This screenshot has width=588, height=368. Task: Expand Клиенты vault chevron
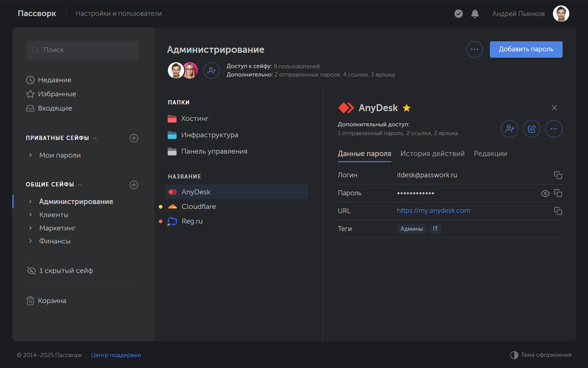click(30, 215)
